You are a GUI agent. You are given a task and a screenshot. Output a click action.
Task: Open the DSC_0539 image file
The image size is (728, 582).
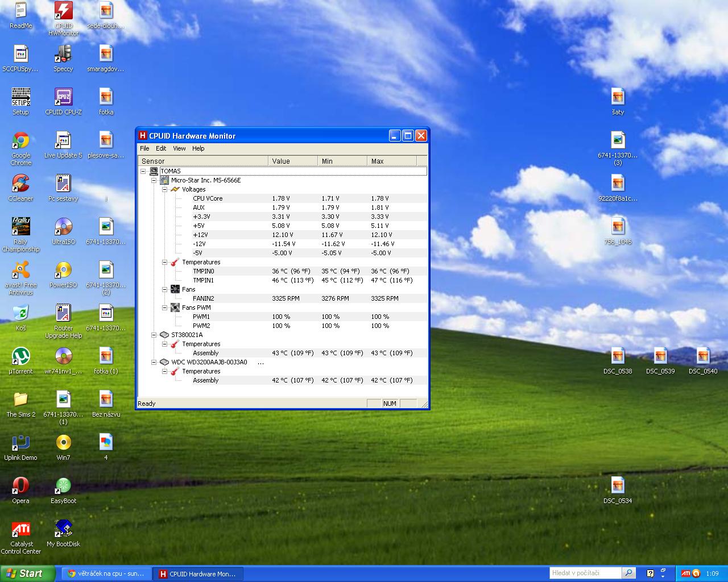click(660, 361)
